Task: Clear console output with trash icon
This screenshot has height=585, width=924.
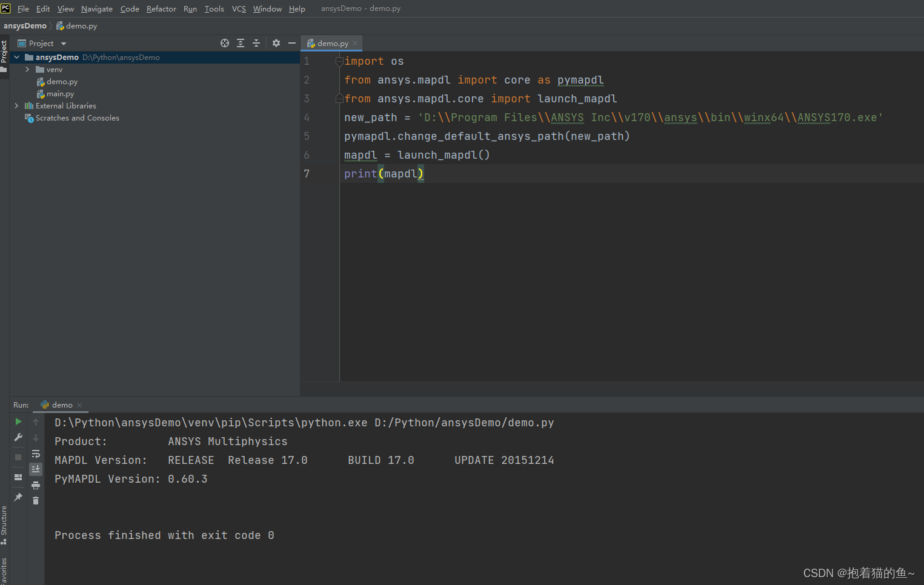Action: coord(36,500)
